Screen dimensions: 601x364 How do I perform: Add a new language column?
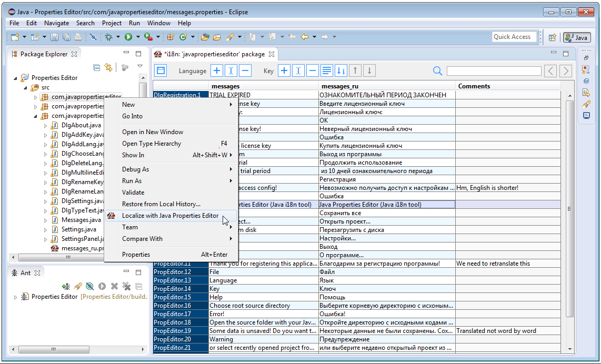pos(217,70)
